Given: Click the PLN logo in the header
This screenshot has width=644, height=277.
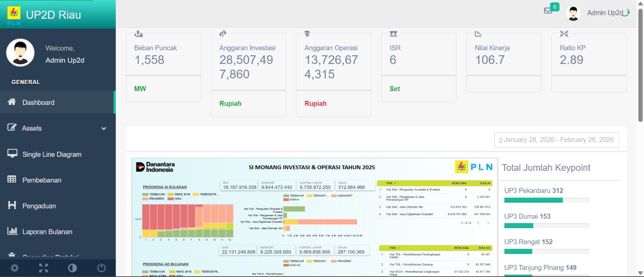Looking at the screenshot, I should (x=14, y=15).
